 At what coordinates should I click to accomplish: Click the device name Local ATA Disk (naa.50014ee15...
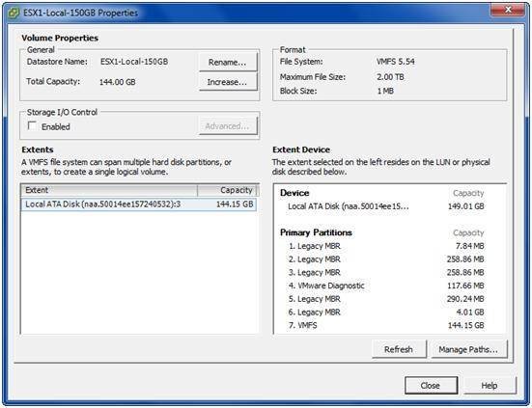point(349,206)
